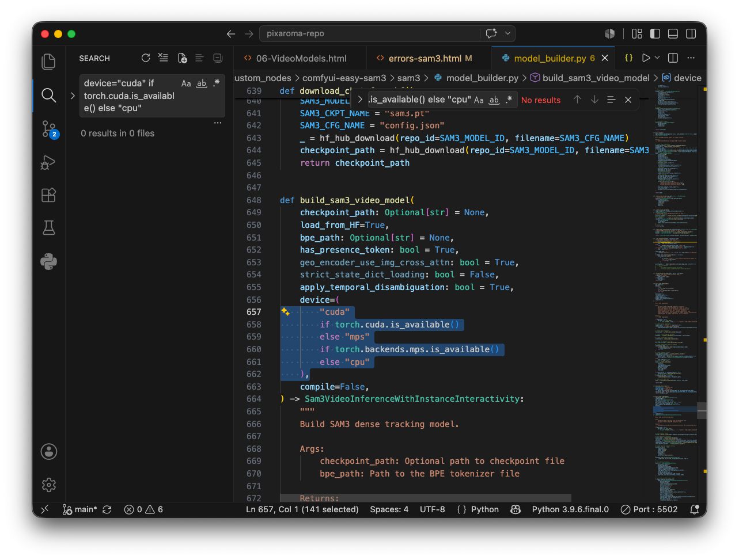Toggle the bottom panel
Screen dimensions: 739x560
click(673, 34)
